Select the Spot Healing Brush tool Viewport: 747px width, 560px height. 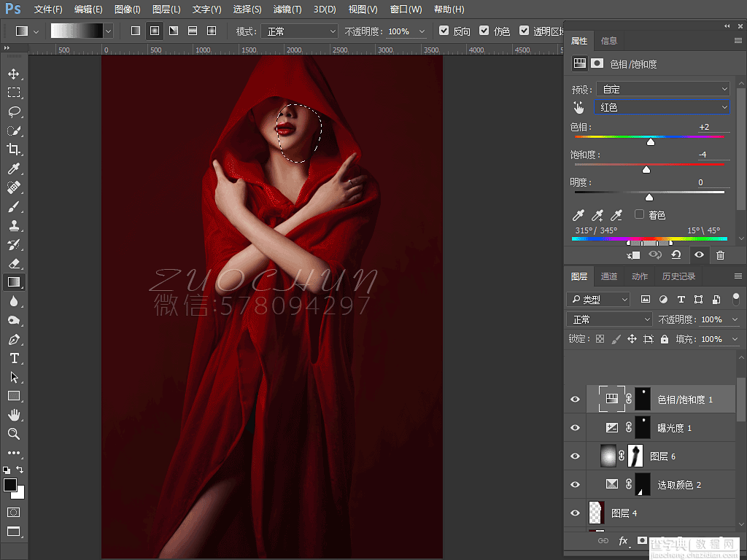13,187
